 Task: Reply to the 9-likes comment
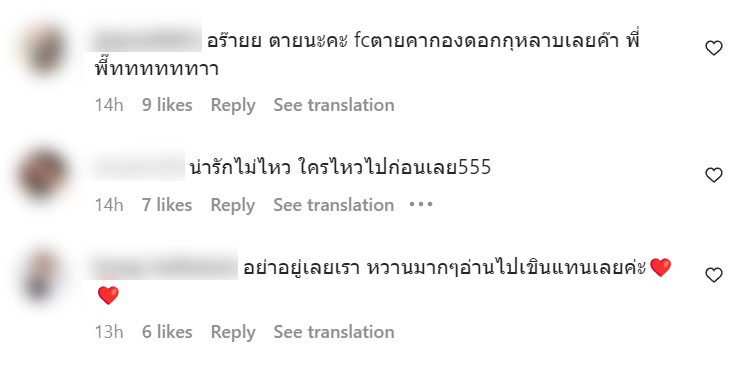coord(233,105)
